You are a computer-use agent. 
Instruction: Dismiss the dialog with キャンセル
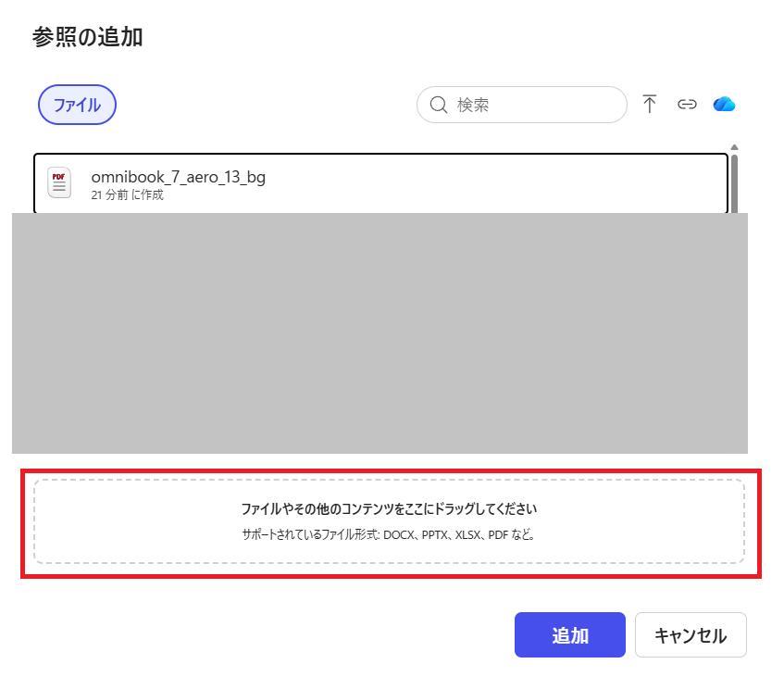click(691, 635)
